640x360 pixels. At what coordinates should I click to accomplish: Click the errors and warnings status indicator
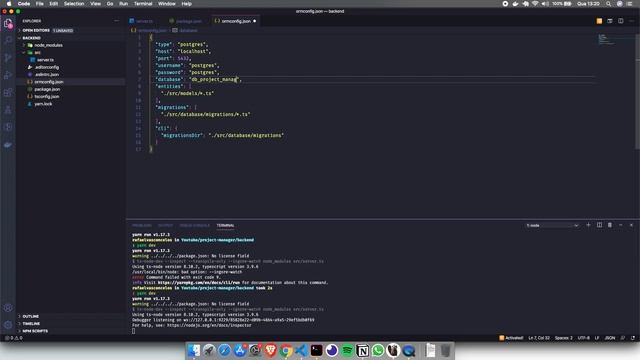pos(14,338)
